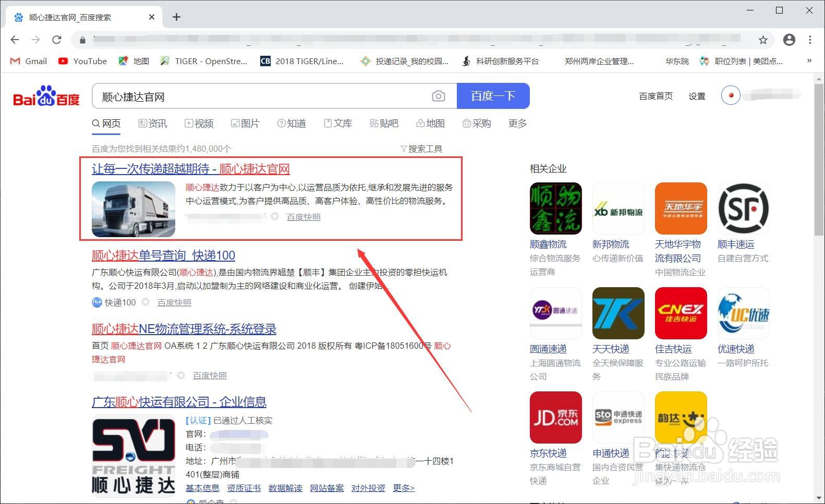Select the 网页 tab
Screen dimensions: 825x504
[x=106, y=124]
